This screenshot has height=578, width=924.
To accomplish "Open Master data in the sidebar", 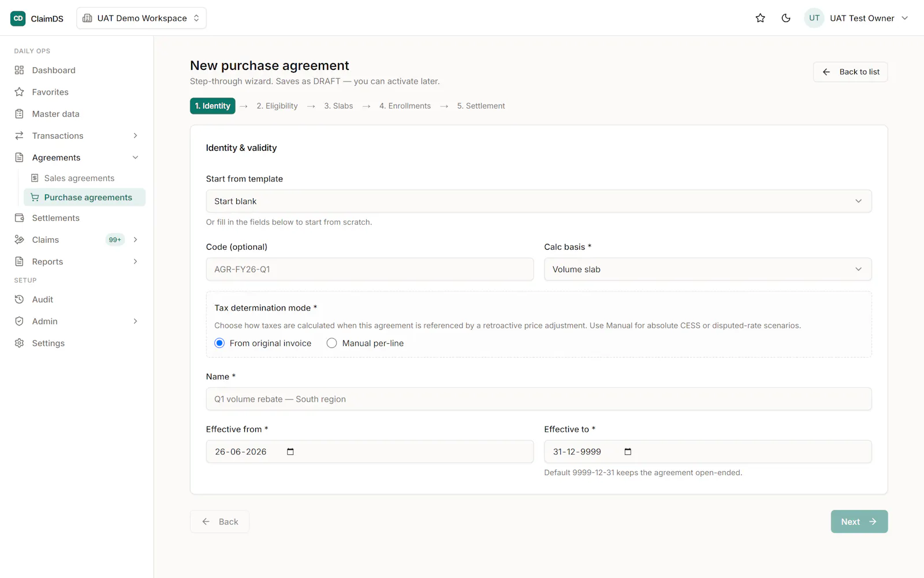I will [x=77, y=114].
